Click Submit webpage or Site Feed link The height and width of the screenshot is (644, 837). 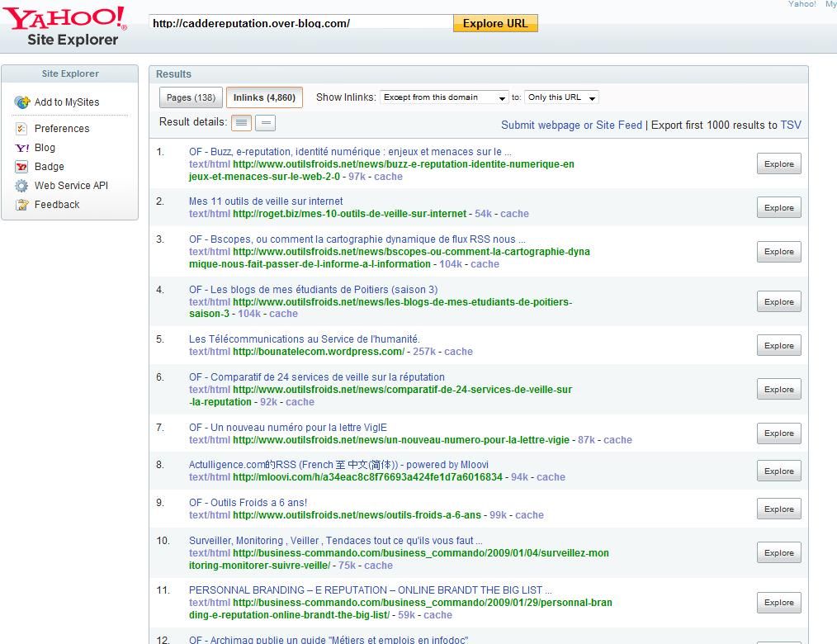(572, 125)
